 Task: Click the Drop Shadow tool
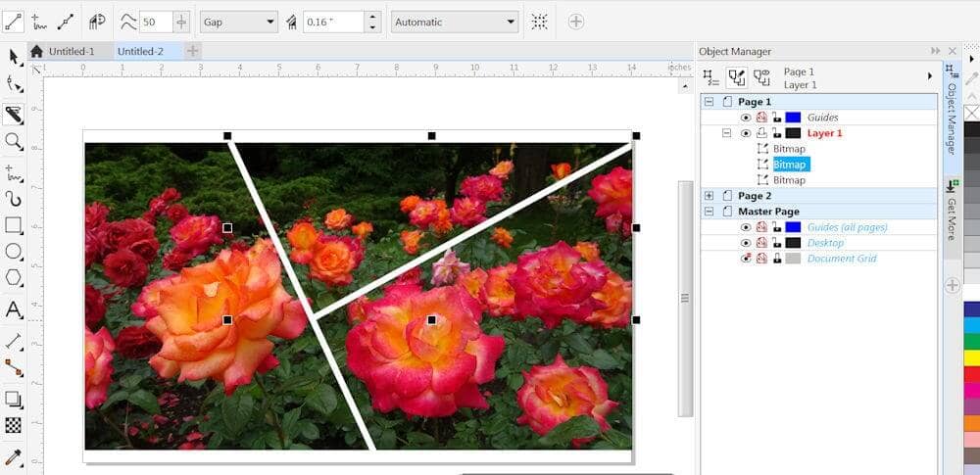point(14,399)
